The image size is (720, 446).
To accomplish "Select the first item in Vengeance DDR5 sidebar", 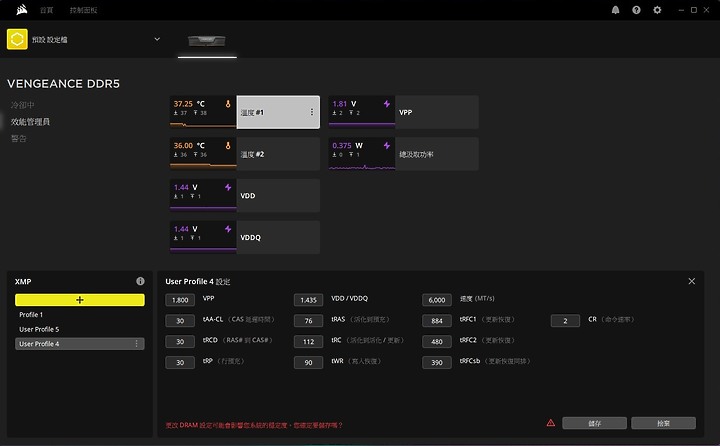I will (x=22, y=105).
